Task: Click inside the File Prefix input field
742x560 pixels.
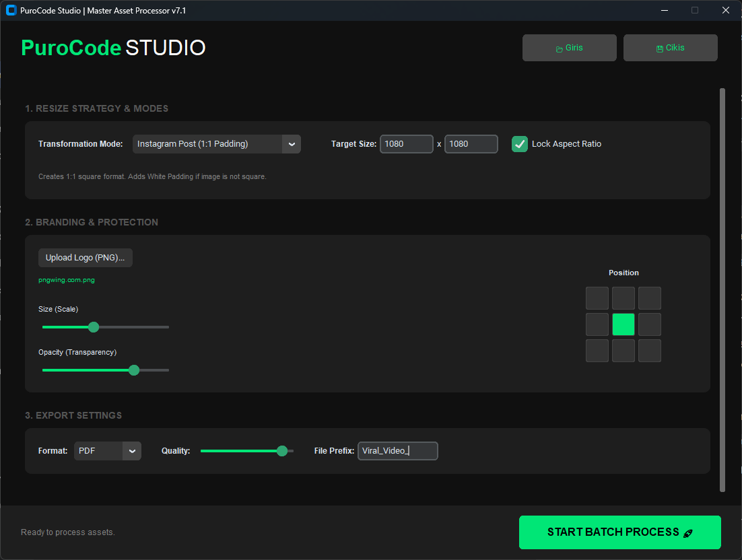Action: click(397, 450)
